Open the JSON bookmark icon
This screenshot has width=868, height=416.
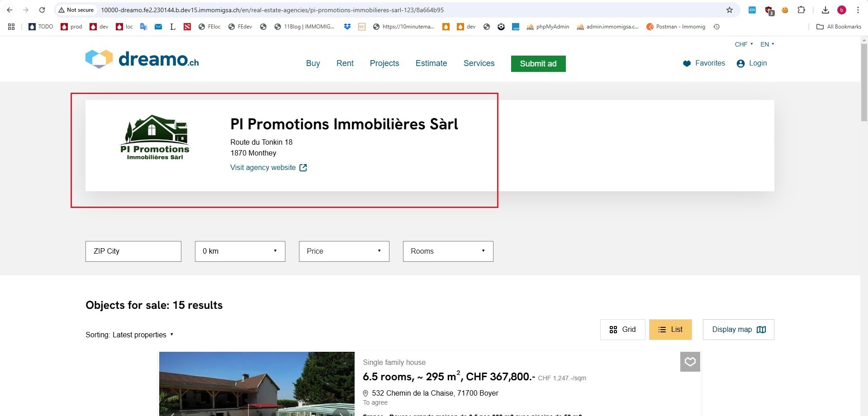click(x=516, y=27)
